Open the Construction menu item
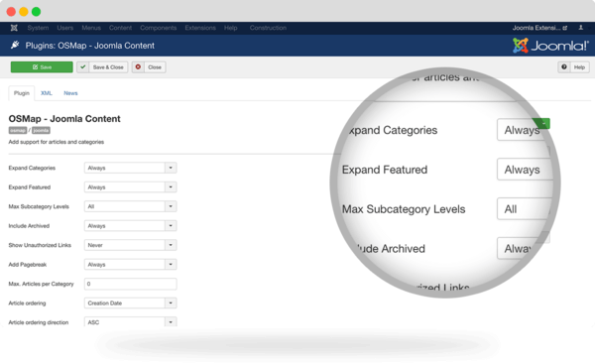This screenshot has height=364, width=595. tap(268, 28)
